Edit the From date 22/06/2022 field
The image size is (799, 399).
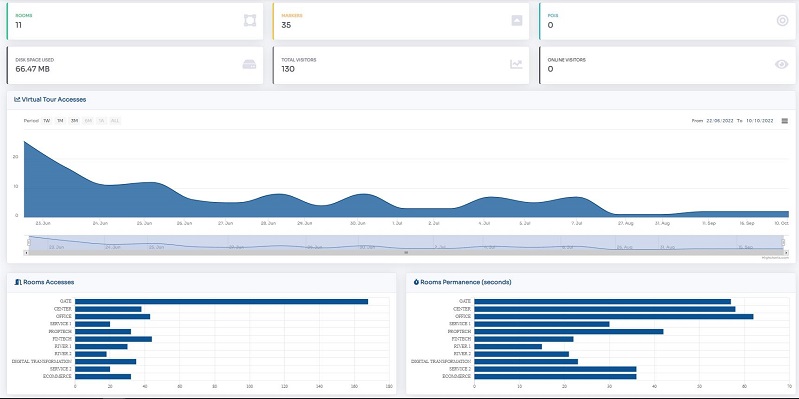point(720,121)
